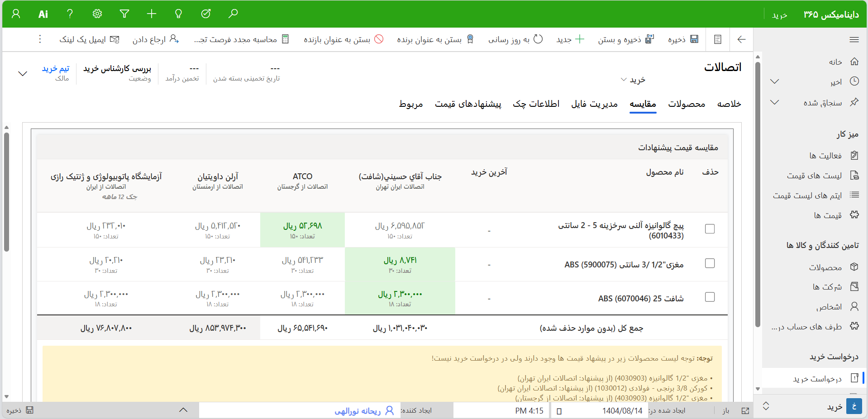
Task: Tick the checkbox next to پیچ گالوانیزه آلنی
Action: 710,229
